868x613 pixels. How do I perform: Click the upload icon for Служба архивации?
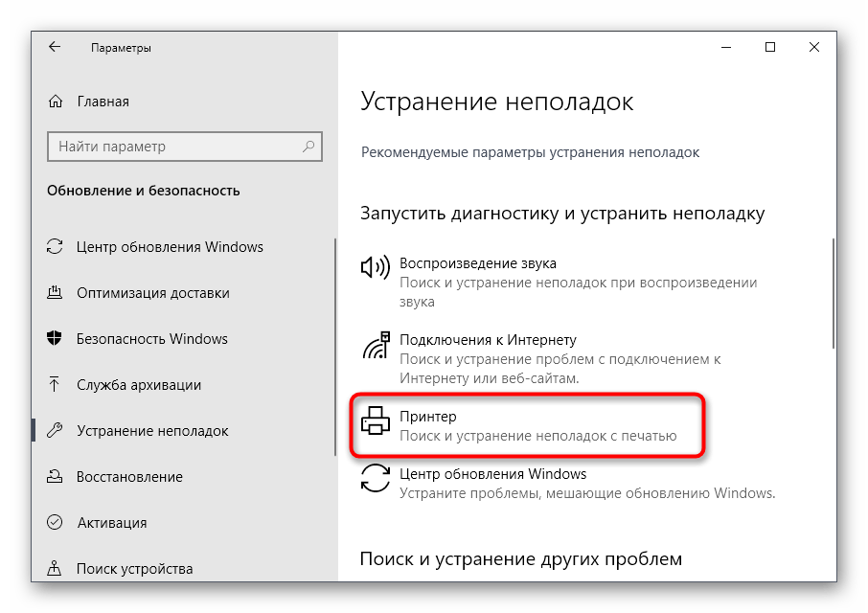click(55, 385)
